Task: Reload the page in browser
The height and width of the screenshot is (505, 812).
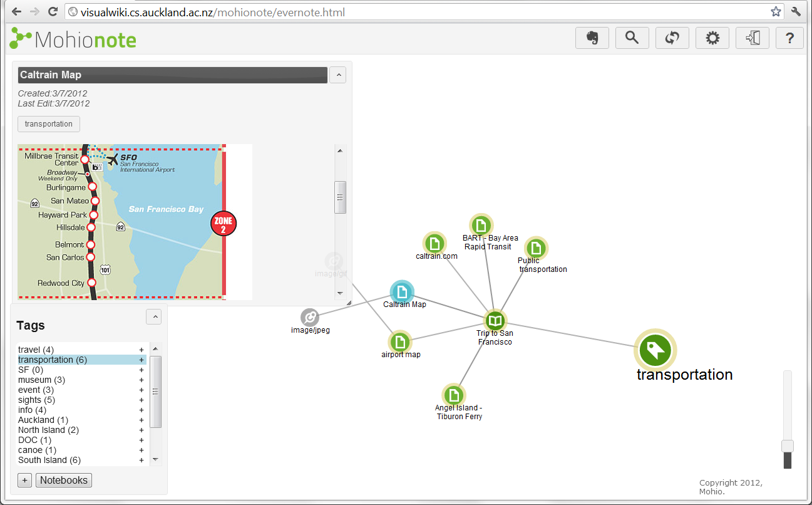Action: tap(53, 12)
